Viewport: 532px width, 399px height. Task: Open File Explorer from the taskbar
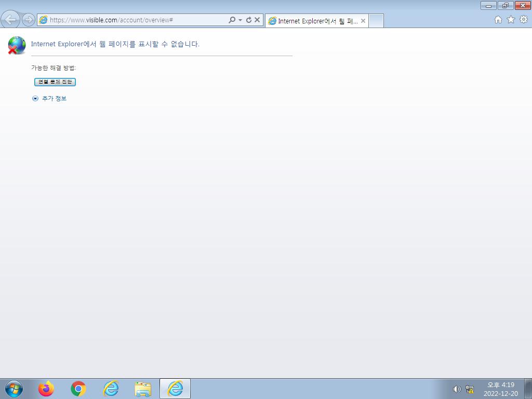pyautogui.click(x=143, y=389)
